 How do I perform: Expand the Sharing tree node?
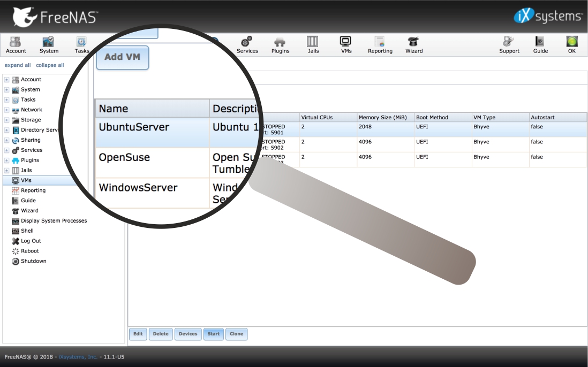pos(6,140)
